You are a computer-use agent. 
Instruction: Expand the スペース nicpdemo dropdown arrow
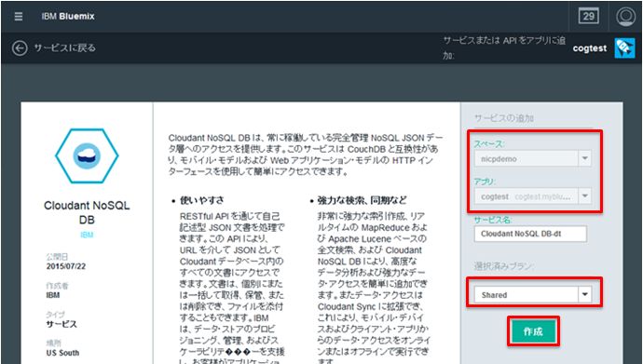585,159
